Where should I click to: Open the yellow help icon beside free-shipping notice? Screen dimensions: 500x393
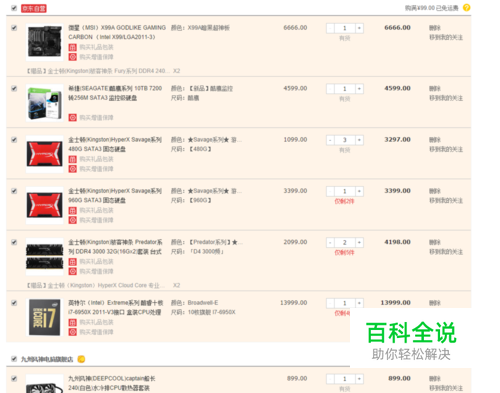point(467,7)
